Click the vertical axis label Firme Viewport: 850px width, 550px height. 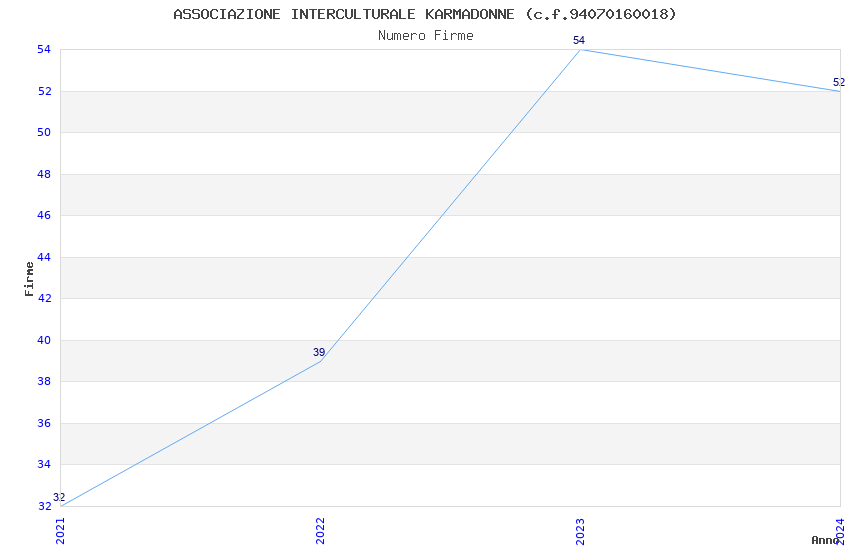[30, 279]
